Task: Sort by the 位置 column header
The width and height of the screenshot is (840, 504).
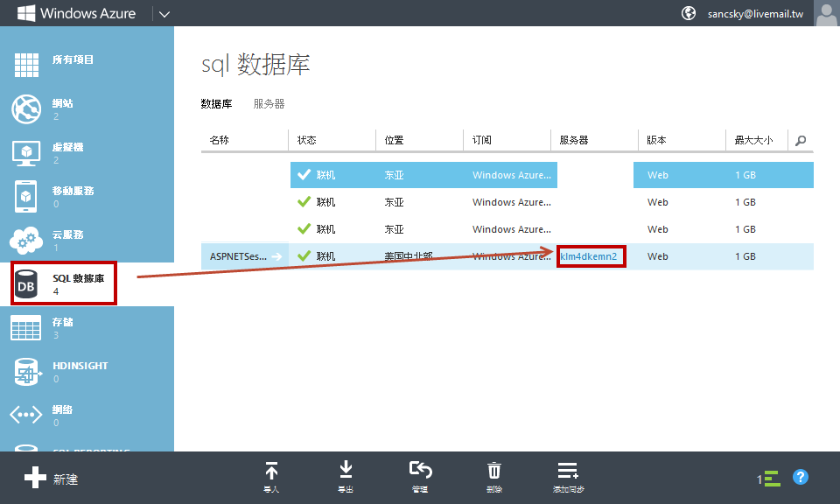Action: pos(395,140)
